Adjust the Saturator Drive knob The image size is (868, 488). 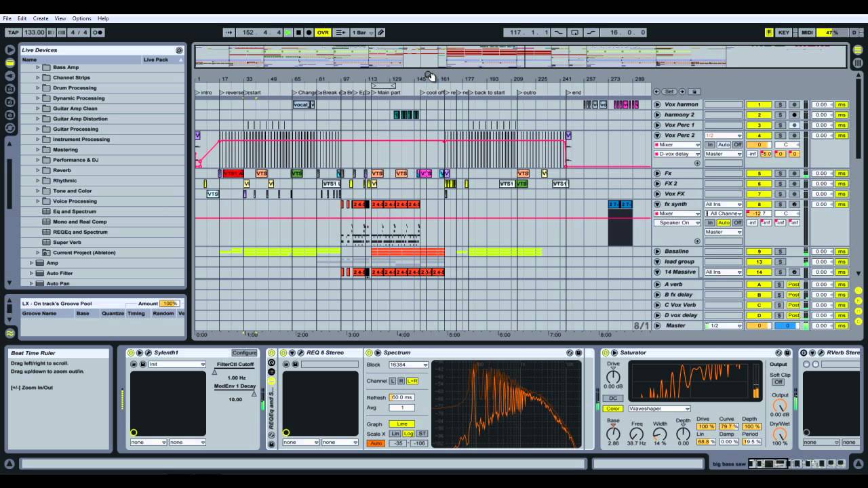coord(613,377)
